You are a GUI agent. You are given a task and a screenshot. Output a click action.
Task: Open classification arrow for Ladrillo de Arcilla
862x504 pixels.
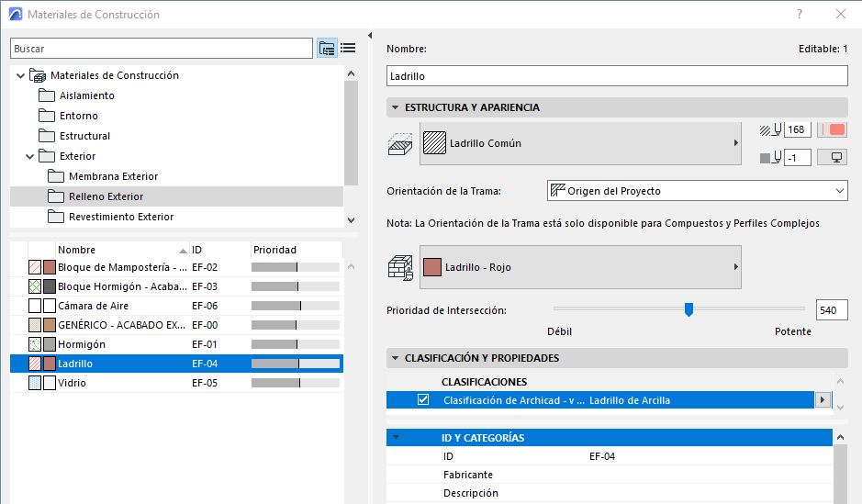823,399
